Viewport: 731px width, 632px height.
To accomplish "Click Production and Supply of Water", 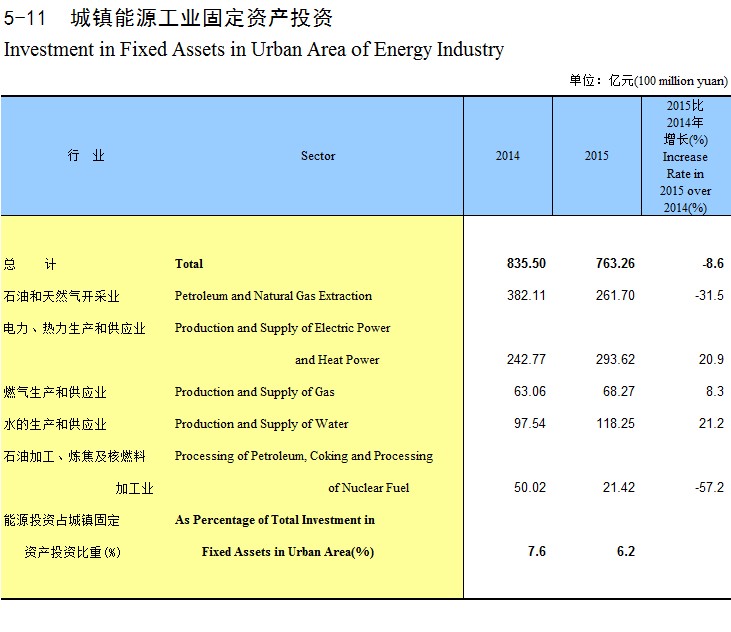I will (x=262, y=424).
